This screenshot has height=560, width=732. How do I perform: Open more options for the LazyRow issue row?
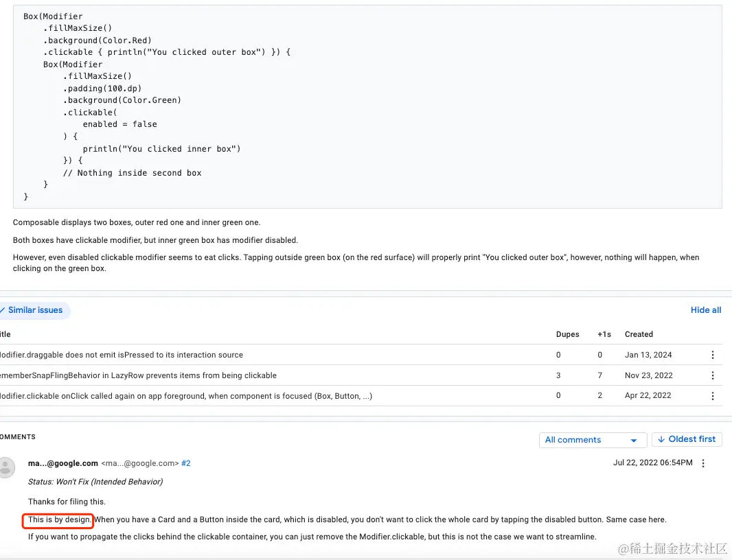(712, 375)
